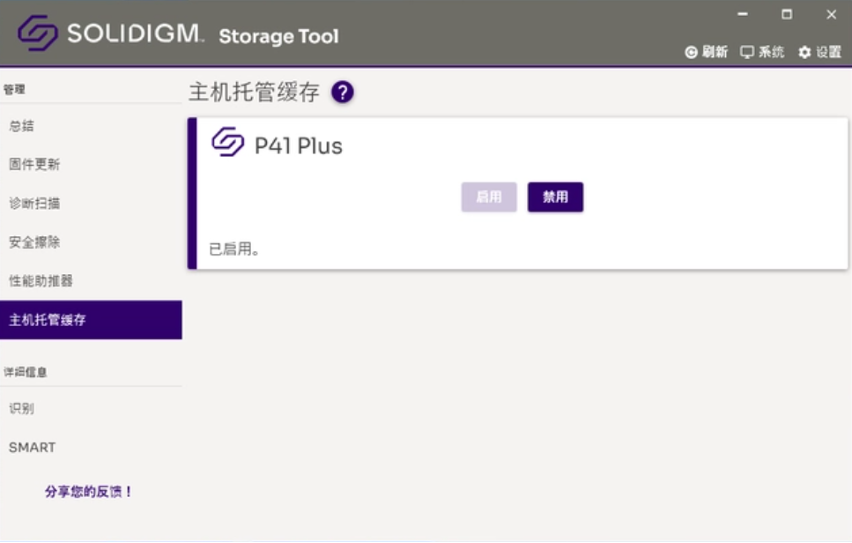852x543 pixels.
Task: Select 诊断扫描 in the sidebar
Action: [34, 204]
